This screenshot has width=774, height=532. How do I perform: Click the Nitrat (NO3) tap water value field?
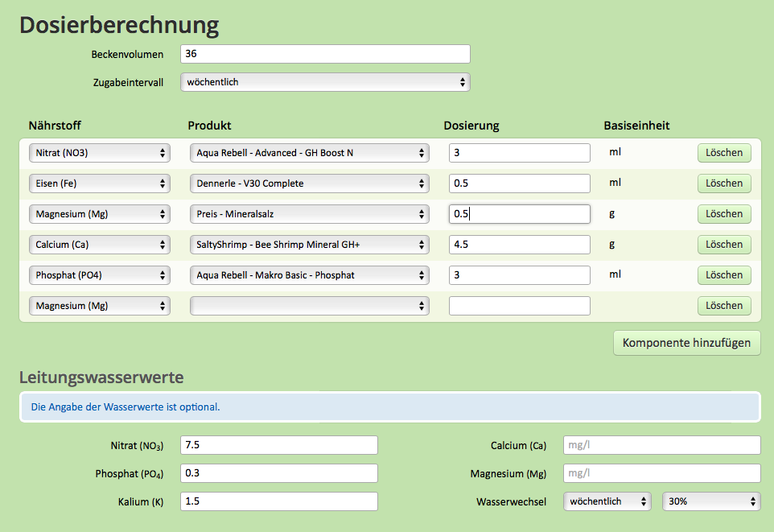279,445
